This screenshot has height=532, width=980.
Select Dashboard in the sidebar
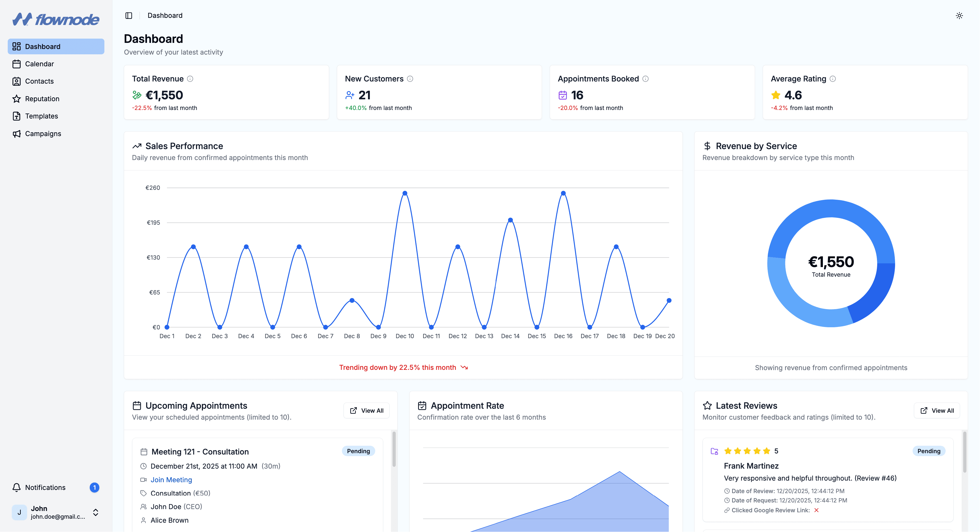click(43, 46)
